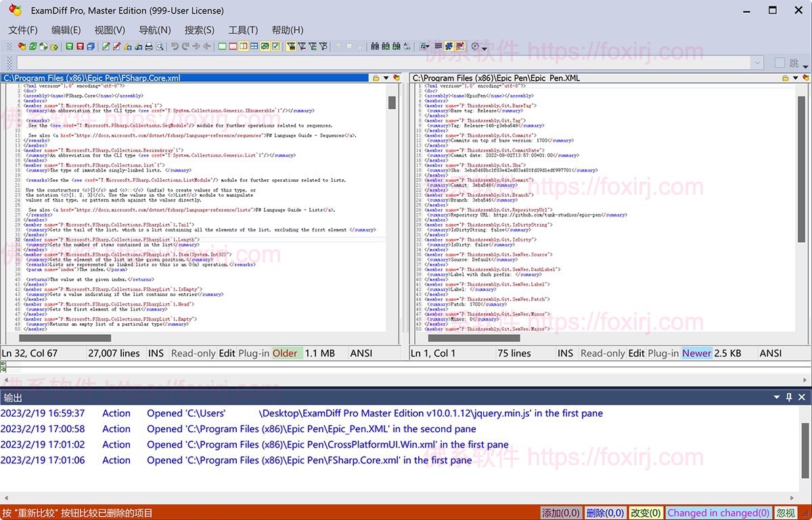812x520 pixels.
Task: Open the 搜索(S) menu
Action: [x=200, y=30]
